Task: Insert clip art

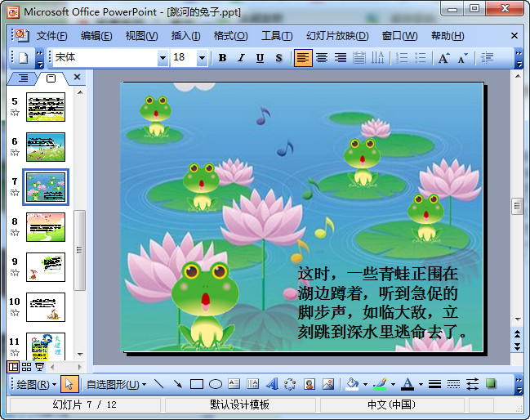Action: coord(309,384)
